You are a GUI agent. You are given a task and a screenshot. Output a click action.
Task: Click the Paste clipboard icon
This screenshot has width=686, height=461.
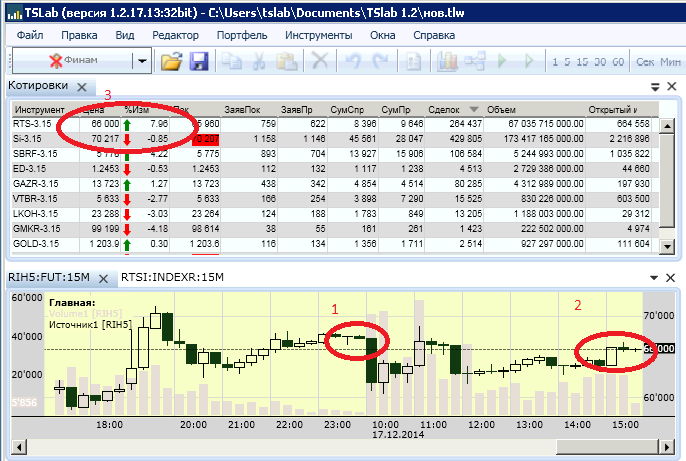[287, 61]
